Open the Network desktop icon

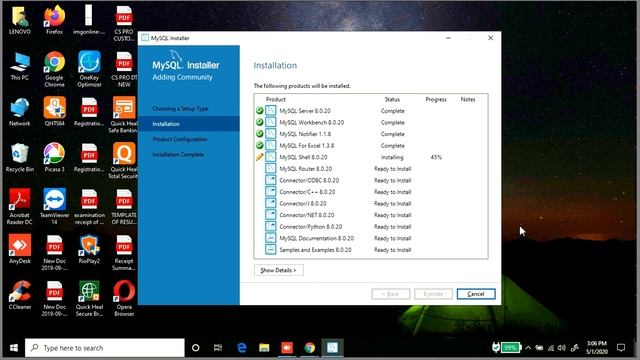coord(20,111)
